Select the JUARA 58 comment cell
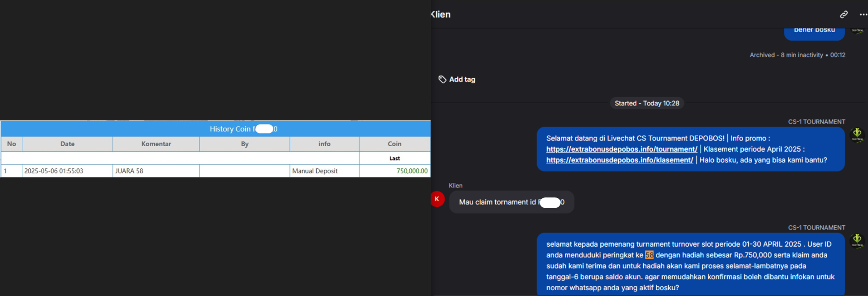 [x=156, y=171]
